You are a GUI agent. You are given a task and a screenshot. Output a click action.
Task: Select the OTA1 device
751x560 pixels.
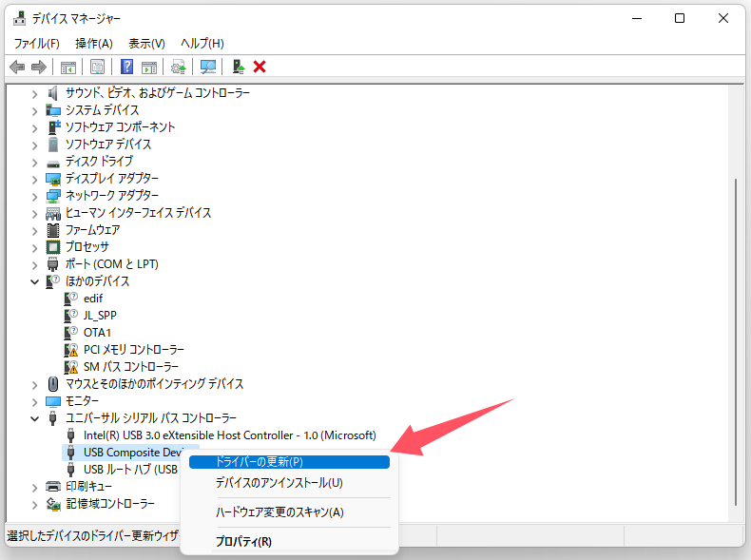click(97, 333)
